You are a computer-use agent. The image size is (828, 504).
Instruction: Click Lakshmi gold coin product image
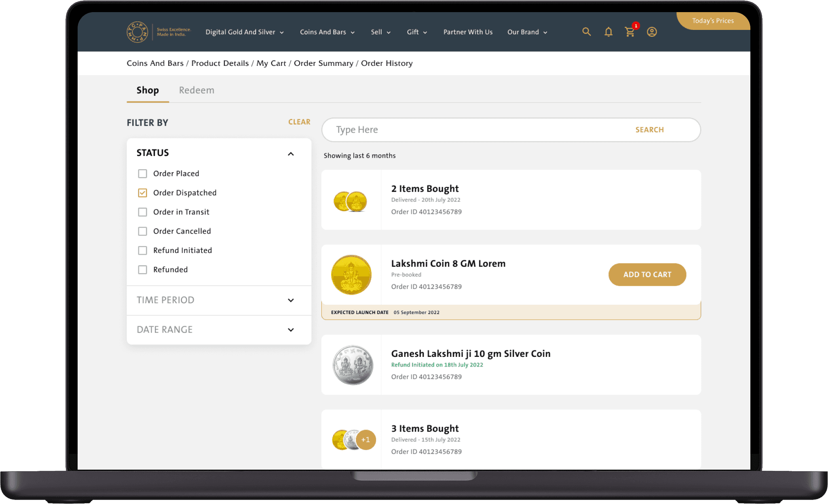coord(351,275)
